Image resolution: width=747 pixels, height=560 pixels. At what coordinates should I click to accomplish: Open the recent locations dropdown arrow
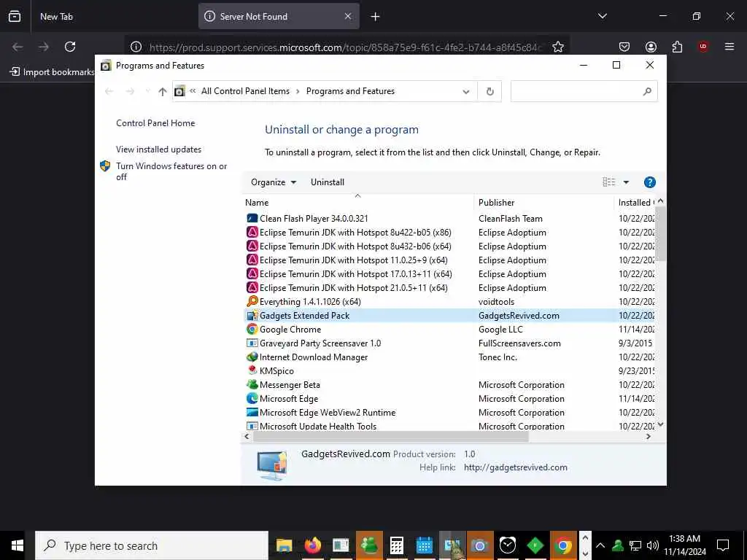pos(147,91)
